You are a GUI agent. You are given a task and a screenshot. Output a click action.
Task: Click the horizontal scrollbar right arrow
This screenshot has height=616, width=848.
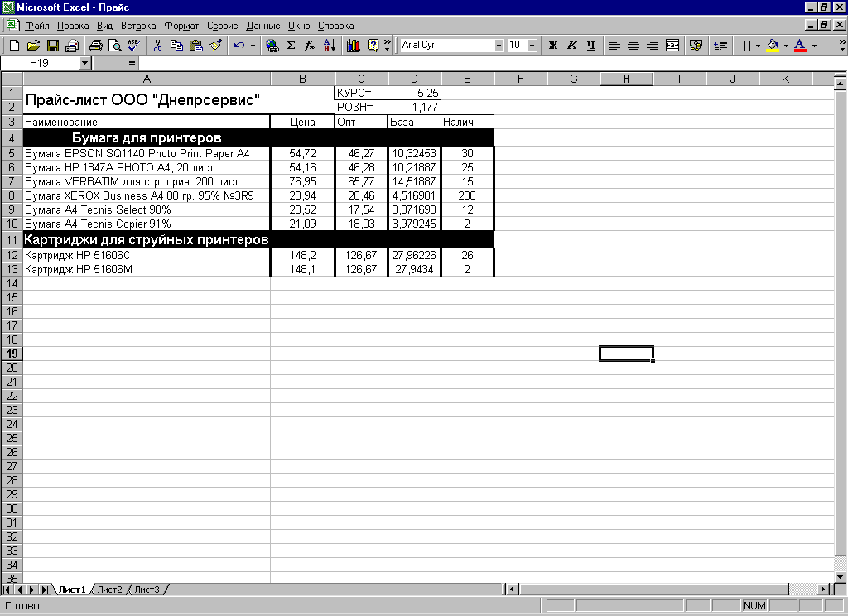click(824, 590)
